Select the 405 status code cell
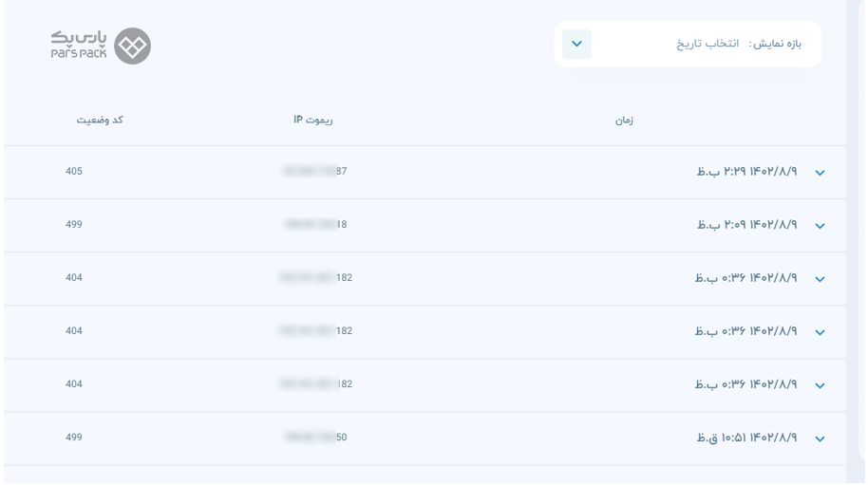This screenshot has height=485, width=868. pos(74,172)
